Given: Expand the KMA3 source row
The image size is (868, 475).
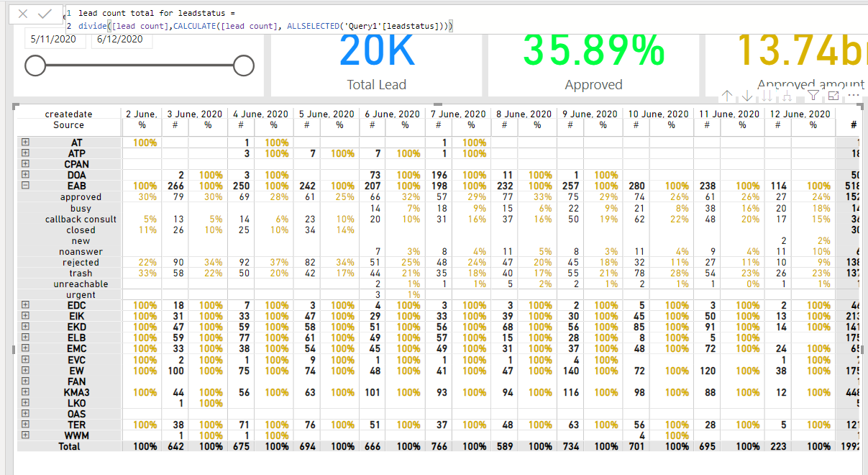Looking at the screenshot, I should 26,392.
